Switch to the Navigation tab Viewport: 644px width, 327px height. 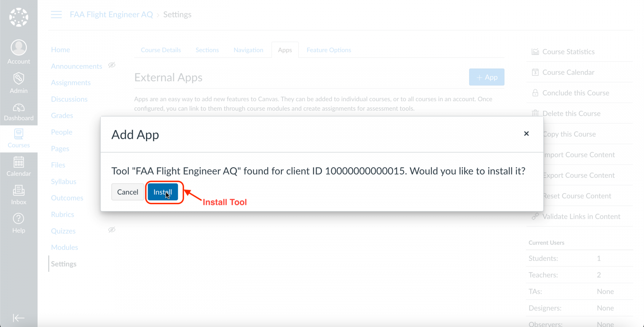(x=248, y=50)
